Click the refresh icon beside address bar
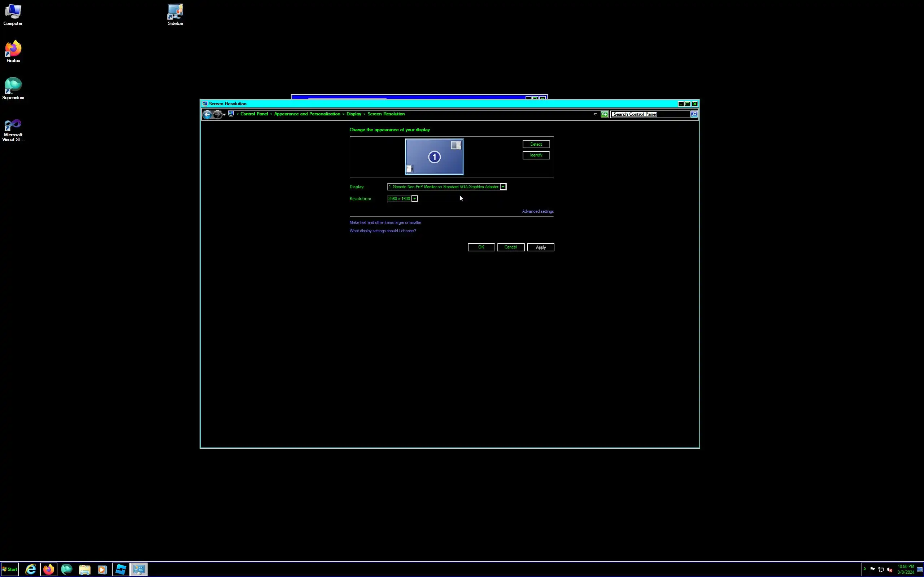The height and width of the screenshot is (577, 924). pos(604,114)
